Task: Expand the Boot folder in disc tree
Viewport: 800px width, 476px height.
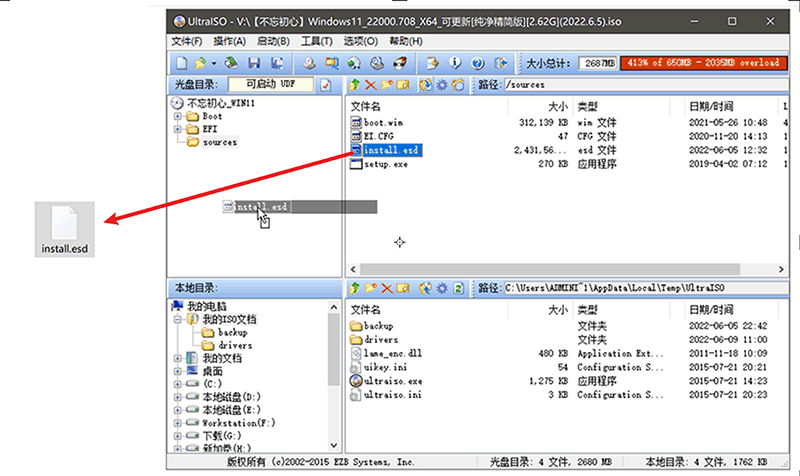Action: click(178, 116)
